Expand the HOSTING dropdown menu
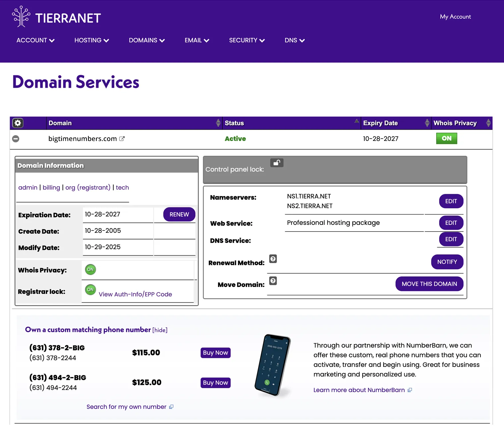The image size is (504, 441). [x=92, y=40]
